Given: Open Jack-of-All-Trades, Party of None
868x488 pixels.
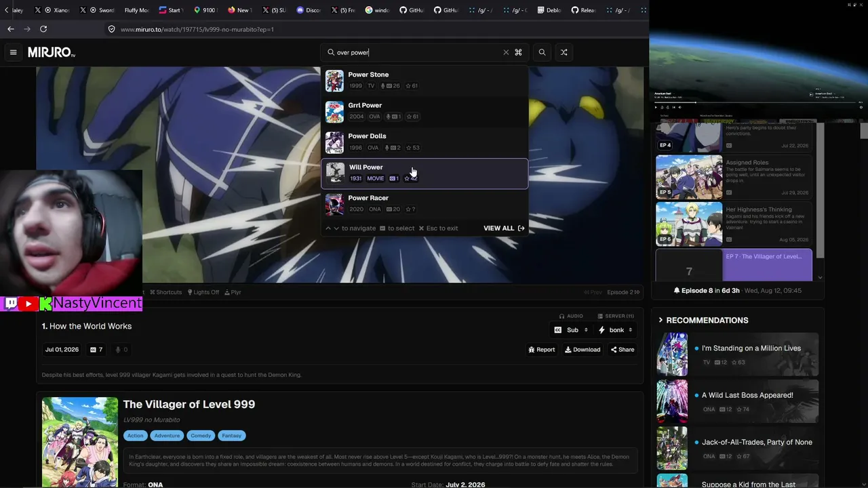Looking at the screenshot, I should tap(738, 448).
